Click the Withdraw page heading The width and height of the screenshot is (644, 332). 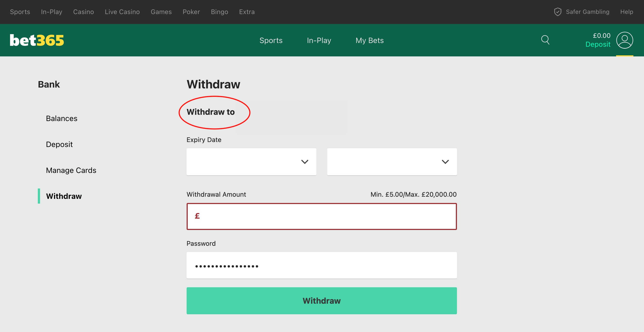(x=213, y=84)
